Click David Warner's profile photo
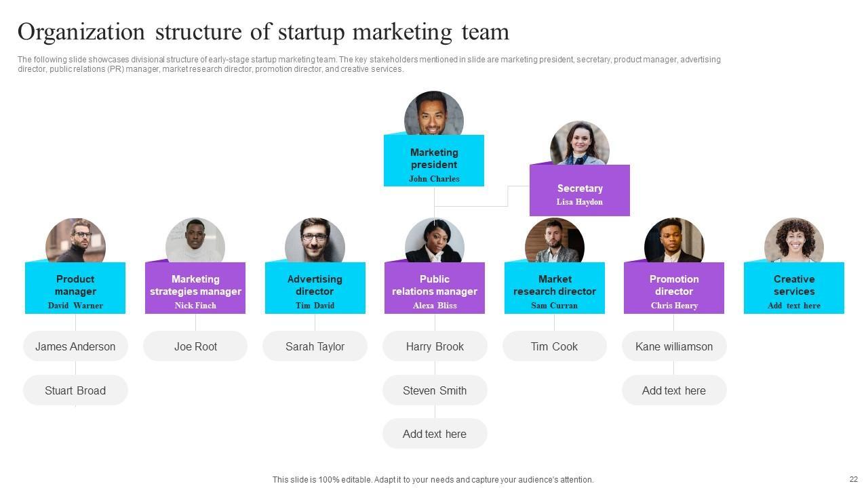 click(75, 241)
